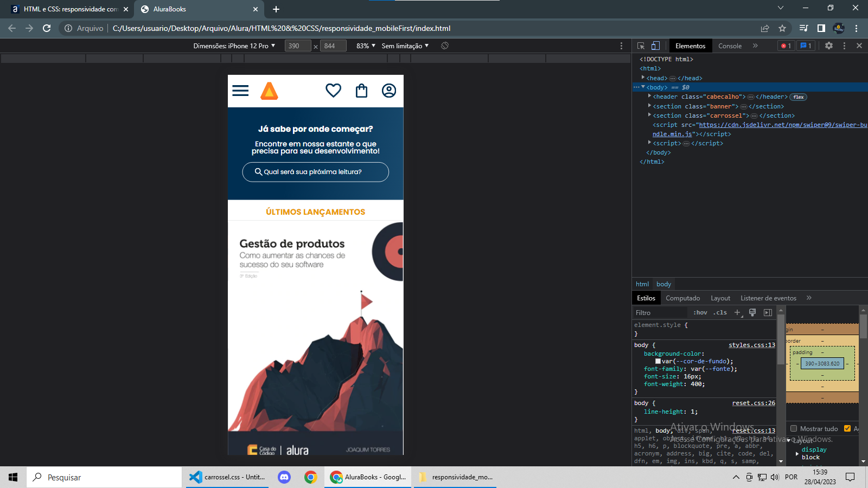Open device Dimensões iPhone 12 Pro dropdown

(234, 46)
